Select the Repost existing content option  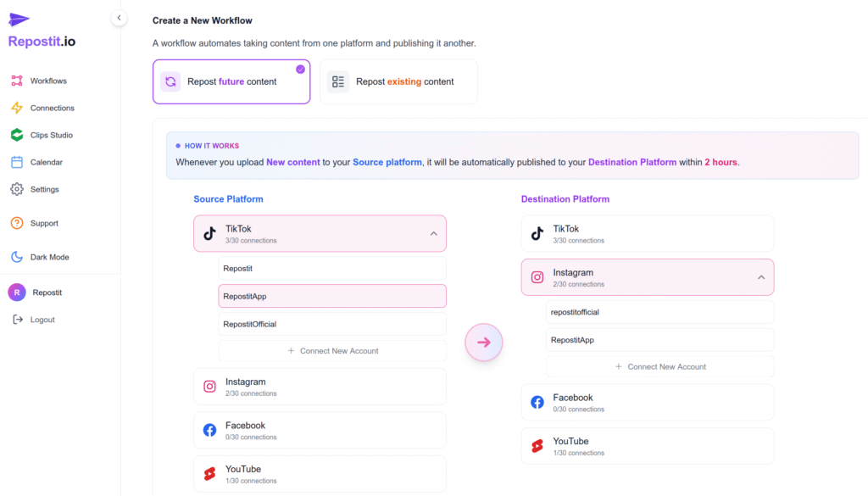398,81
